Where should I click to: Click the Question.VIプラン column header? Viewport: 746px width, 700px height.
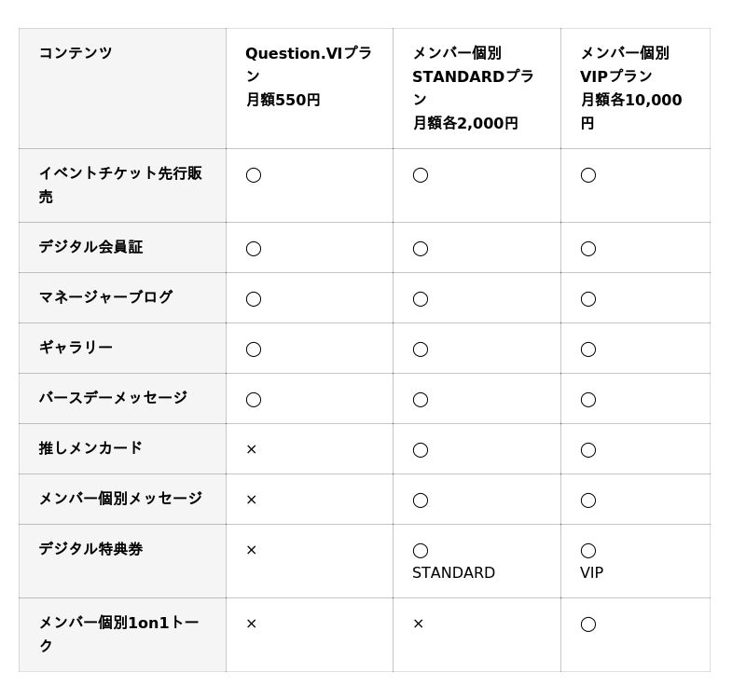[309, 76]
